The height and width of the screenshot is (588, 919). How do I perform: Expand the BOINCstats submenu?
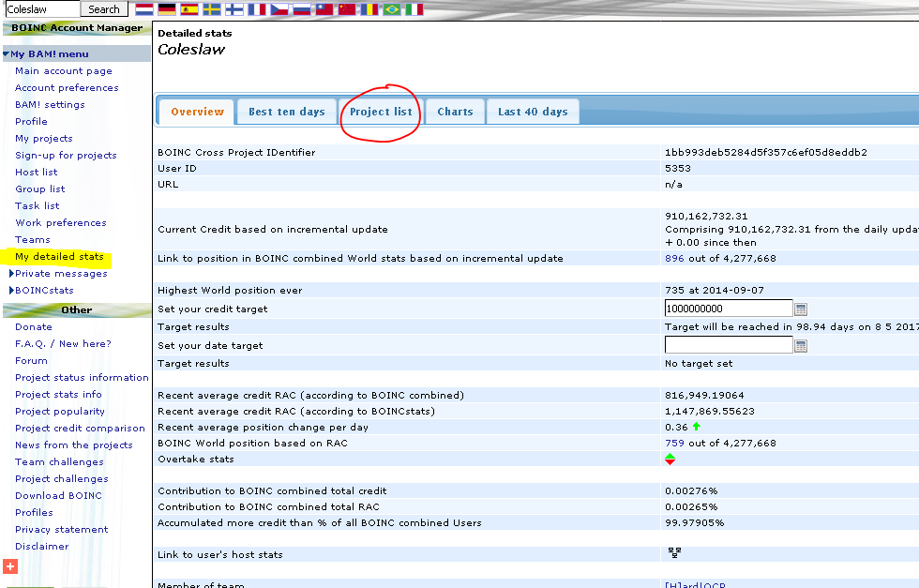pyautogui.click(x=11, y=291)
